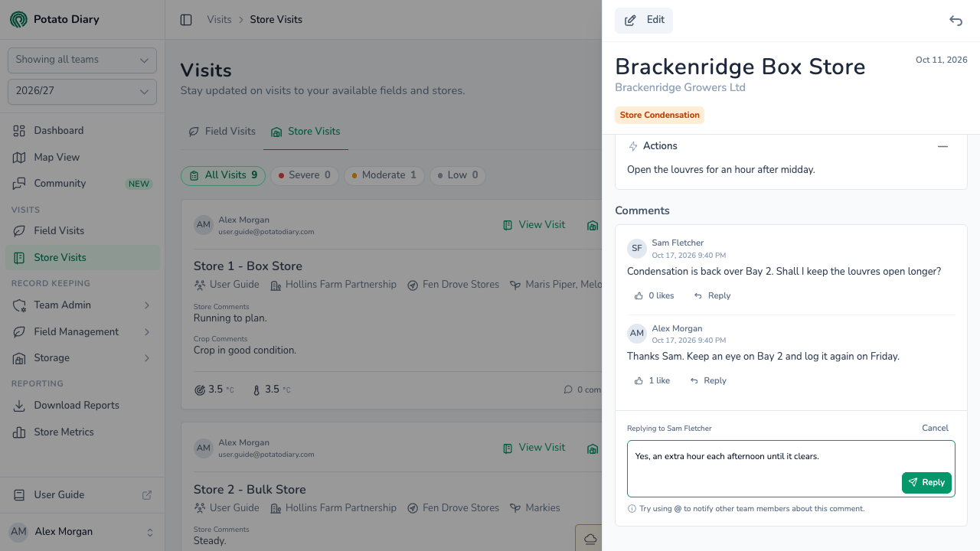Collapse the Actions section

(942, 146)
